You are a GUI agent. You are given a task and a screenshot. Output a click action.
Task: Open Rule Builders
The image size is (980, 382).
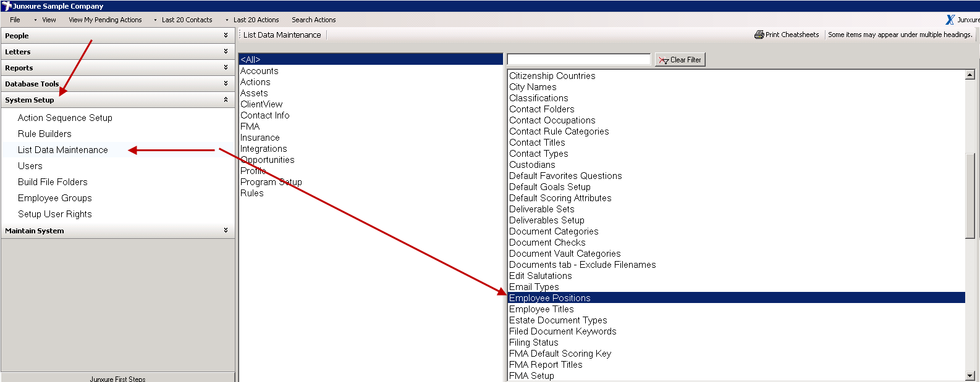point(44,134)
